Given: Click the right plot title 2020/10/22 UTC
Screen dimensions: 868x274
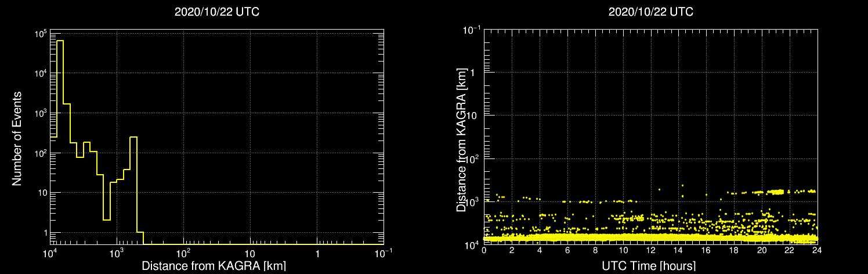Looking at the screenshot, I should [650, 12].
